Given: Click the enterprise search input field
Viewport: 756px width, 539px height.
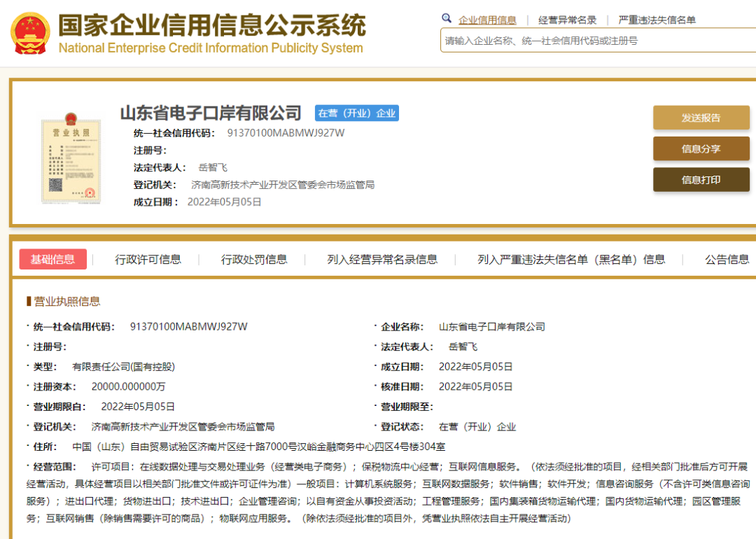Looking at the screenshot, I should (598, 41).
